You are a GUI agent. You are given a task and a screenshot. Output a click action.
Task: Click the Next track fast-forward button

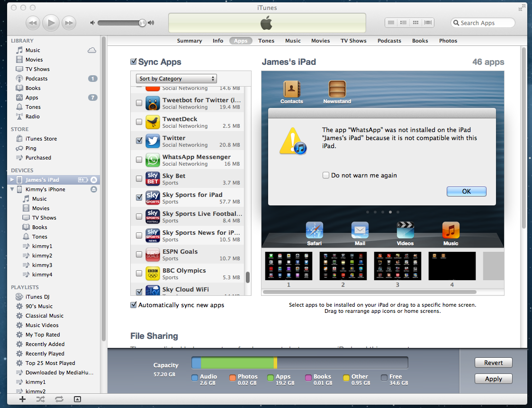(69, 23)
